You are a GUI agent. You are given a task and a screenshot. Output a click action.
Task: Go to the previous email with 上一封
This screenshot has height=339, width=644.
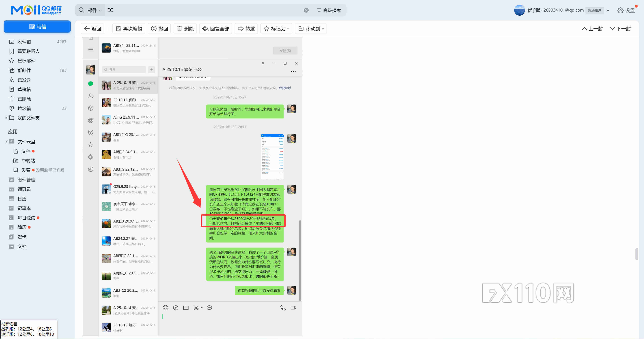593,29
